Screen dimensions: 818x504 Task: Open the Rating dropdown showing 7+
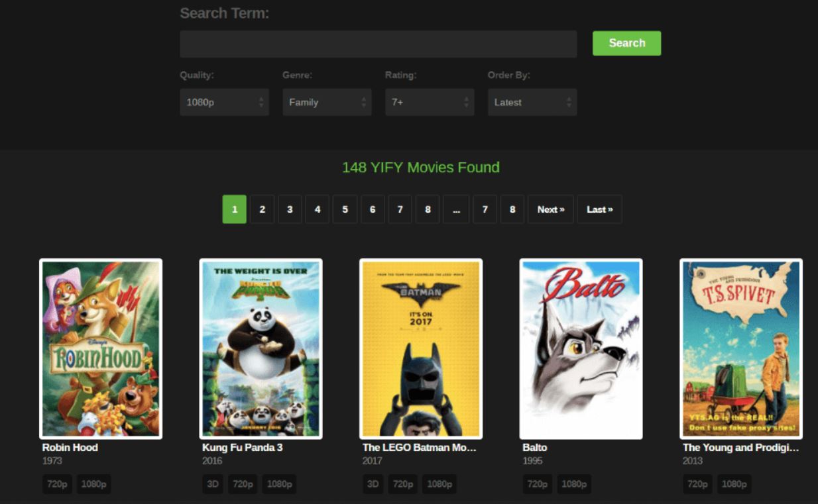pos(430,102)
